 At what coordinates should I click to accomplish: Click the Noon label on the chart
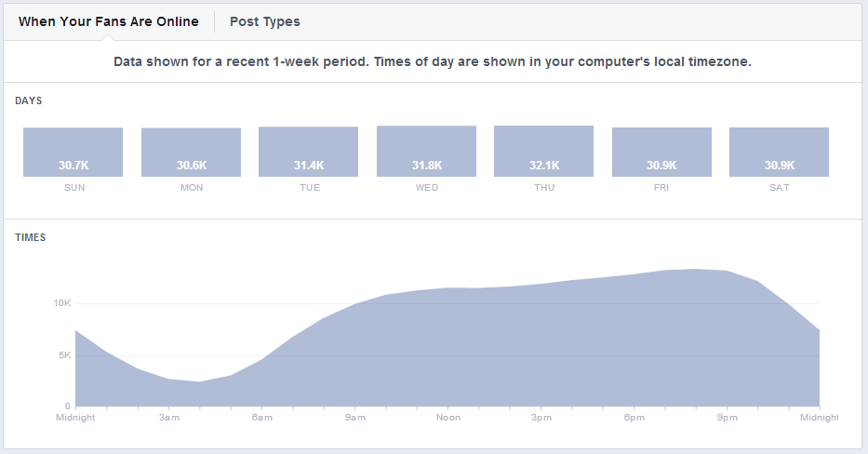click(447, 418)
